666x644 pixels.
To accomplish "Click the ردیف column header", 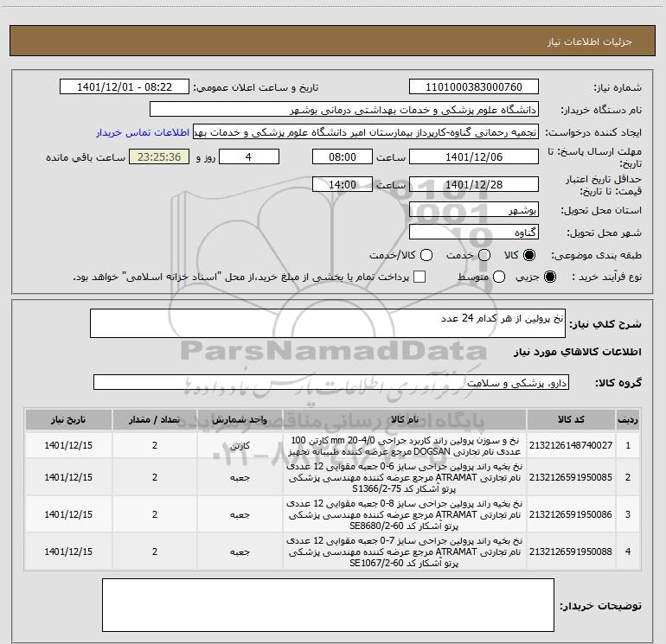I will point(628,420).
